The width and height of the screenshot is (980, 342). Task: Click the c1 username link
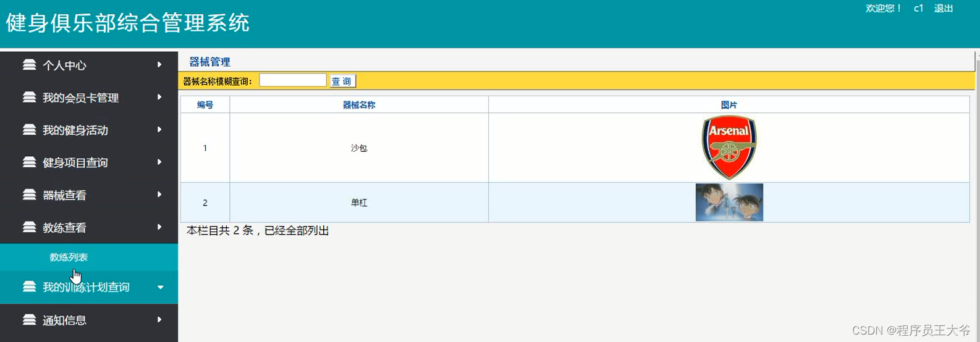click(x=918, y=8)
